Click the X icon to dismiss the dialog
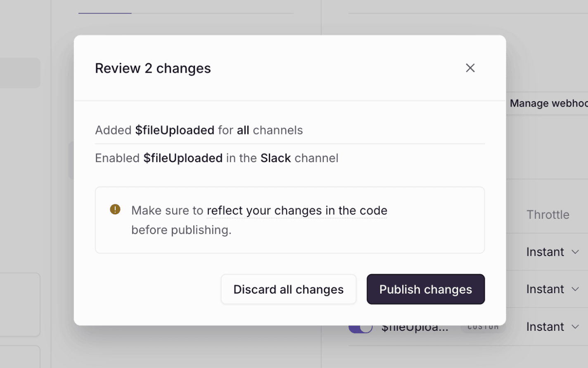Viewport: 588px width, 368px height. click(470, 68)
